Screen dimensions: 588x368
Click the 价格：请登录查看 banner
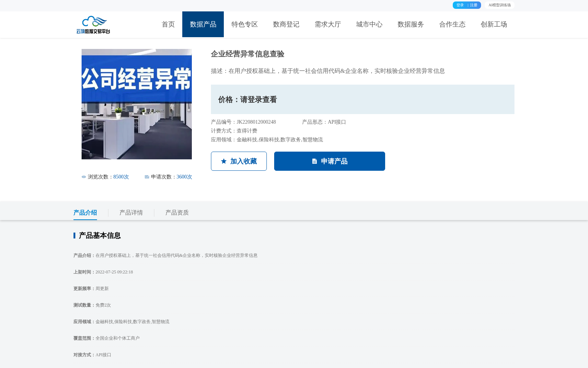(363, 99)
